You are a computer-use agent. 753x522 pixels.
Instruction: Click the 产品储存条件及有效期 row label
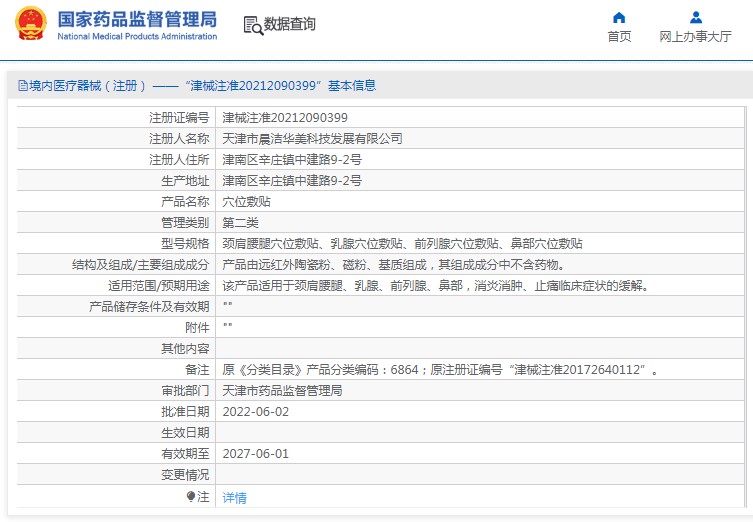(x=149, y=307)
